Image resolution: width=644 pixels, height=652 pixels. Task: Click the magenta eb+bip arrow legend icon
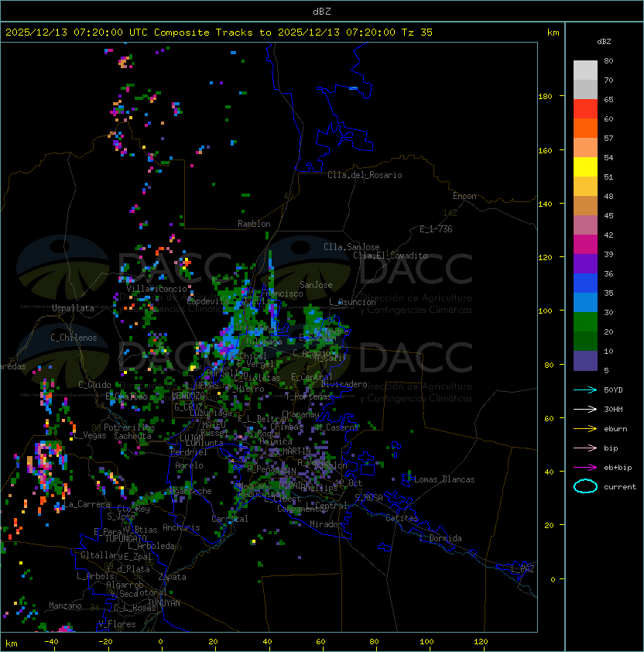(585, 468)
